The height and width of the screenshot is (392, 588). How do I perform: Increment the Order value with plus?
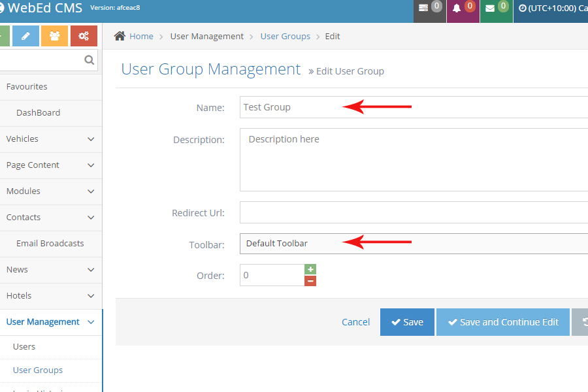pyautogui.click(x=310, y=269)
